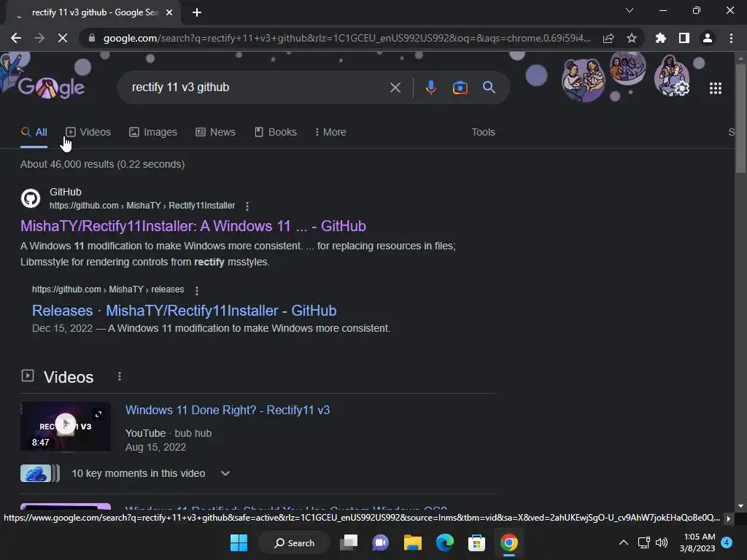Click the key moments preview thumbnail
The image size is (747, 560).
[x=40, y=473]
